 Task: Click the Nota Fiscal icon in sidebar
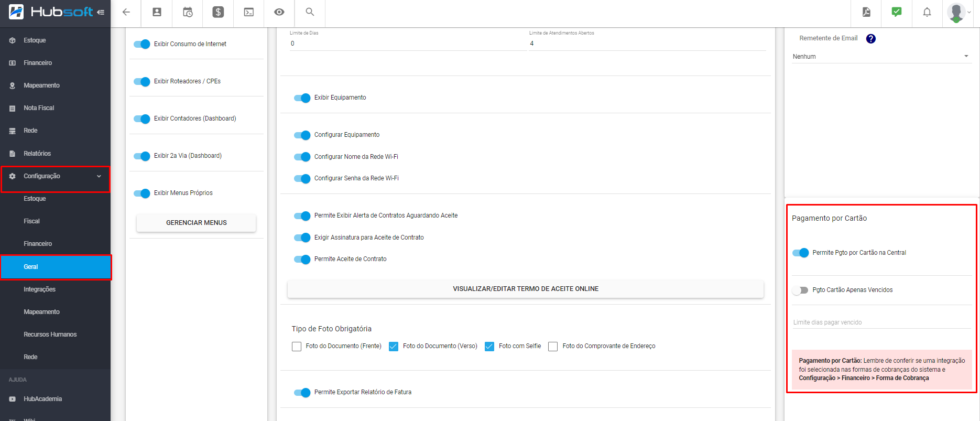(x=12, y=108)
